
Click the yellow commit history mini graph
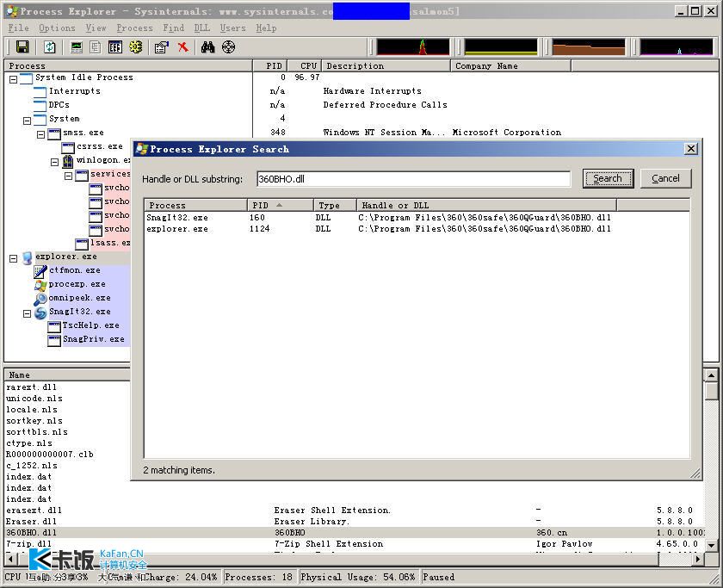pos(501,46)
